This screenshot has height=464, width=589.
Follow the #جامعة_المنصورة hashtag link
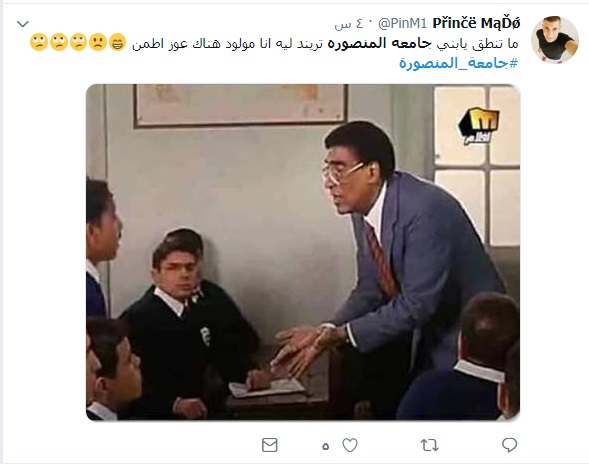[458, 63]
